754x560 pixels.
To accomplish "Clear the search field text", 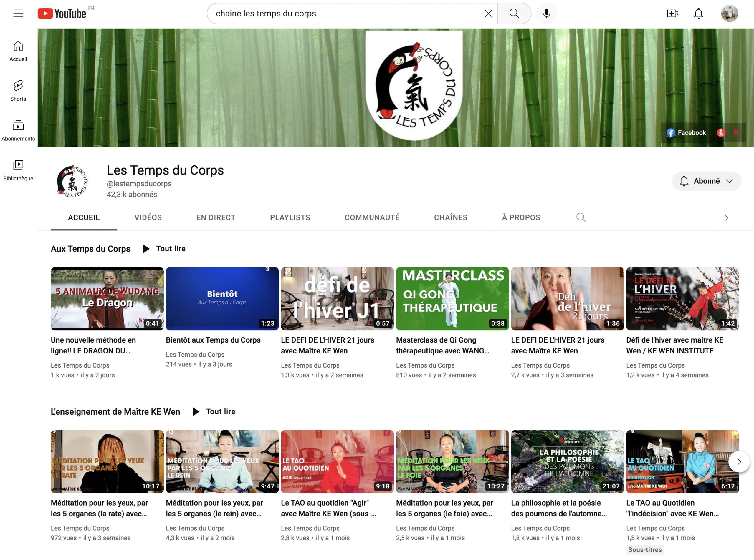I will point(488,13).
